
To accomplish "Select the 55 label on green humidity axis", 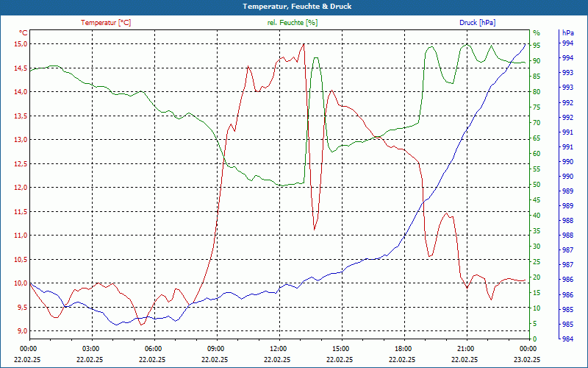I will (537, 169).
